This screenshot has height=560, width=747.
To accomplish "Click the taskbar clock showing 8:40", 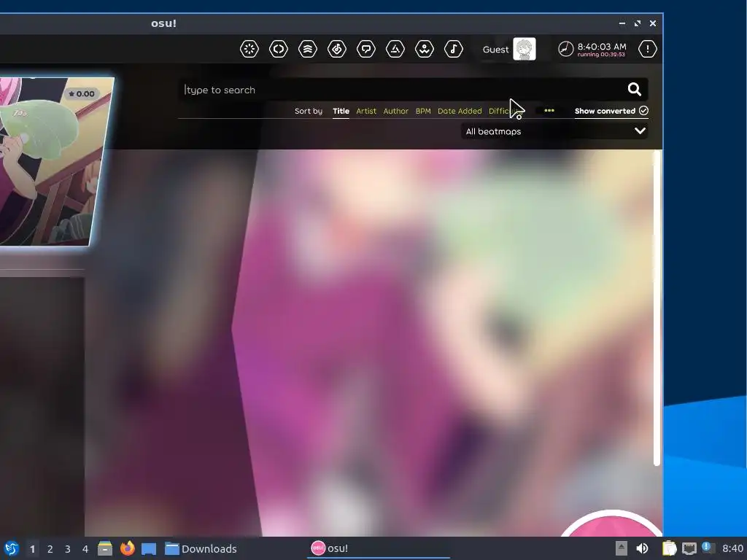I will click(732, 548).
